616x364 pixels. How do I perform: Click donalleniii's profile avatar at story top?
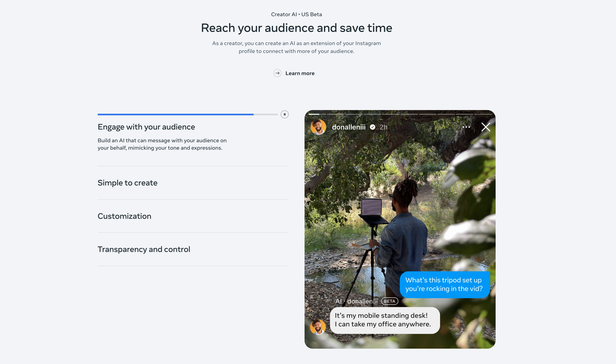pyautogui.click(x=318, y=127)
